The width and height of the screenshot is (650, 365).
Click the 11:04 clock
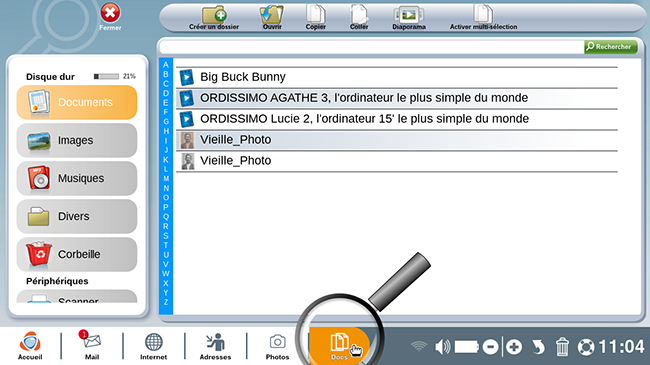click(621, 347)
